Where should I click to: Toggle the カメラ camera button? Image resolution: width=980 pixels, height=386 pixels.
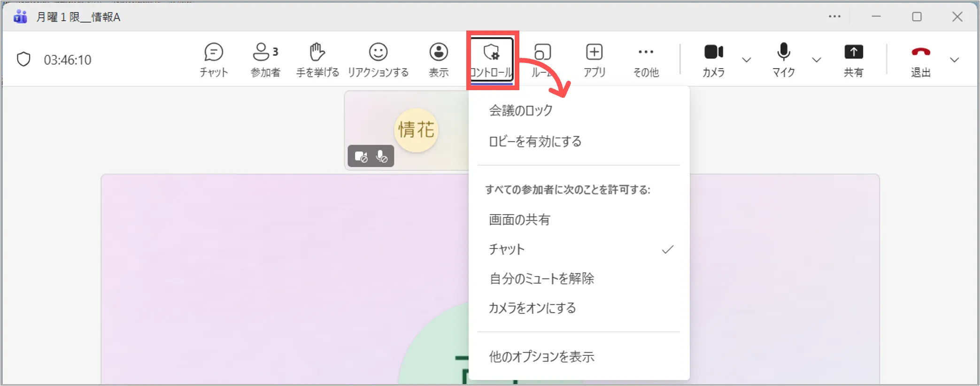coord(713,59)
